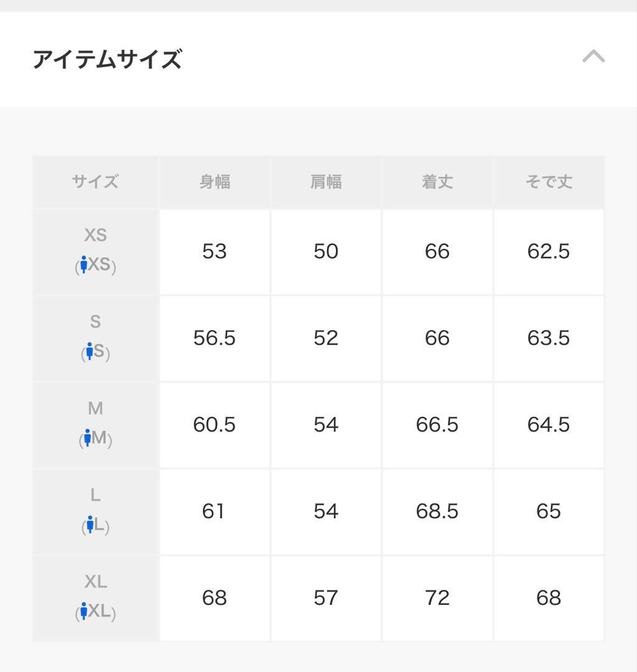Click the 56.5 body width cell

(x=215, y=338)
